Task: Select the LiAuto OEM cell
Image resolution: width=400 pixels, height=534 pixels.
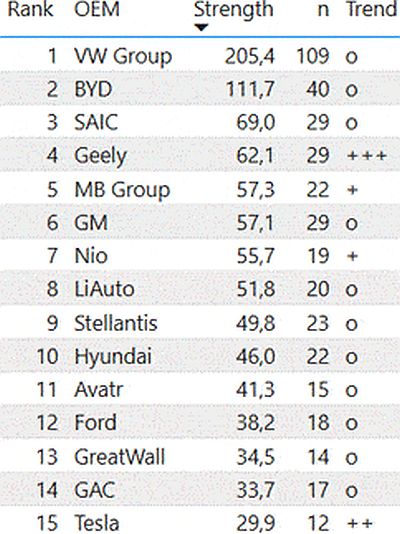Action: pyautogui.click(x=104, y=289)
